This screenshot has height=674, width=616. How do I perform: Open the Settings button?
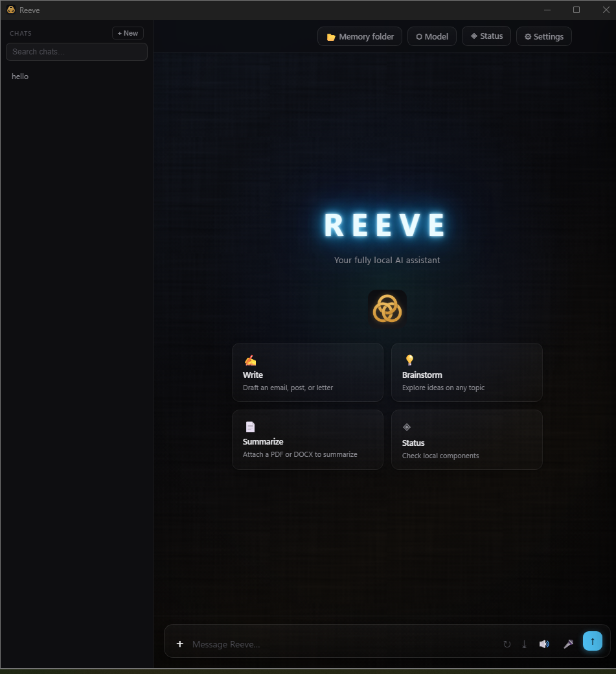pos(544,36)
